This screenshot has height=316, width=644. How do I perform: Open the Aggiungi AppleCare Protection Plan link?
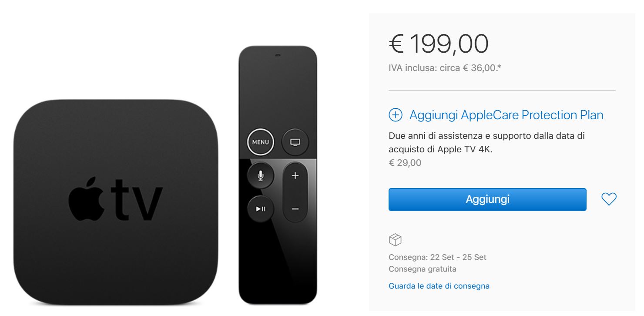coord(506,115)
